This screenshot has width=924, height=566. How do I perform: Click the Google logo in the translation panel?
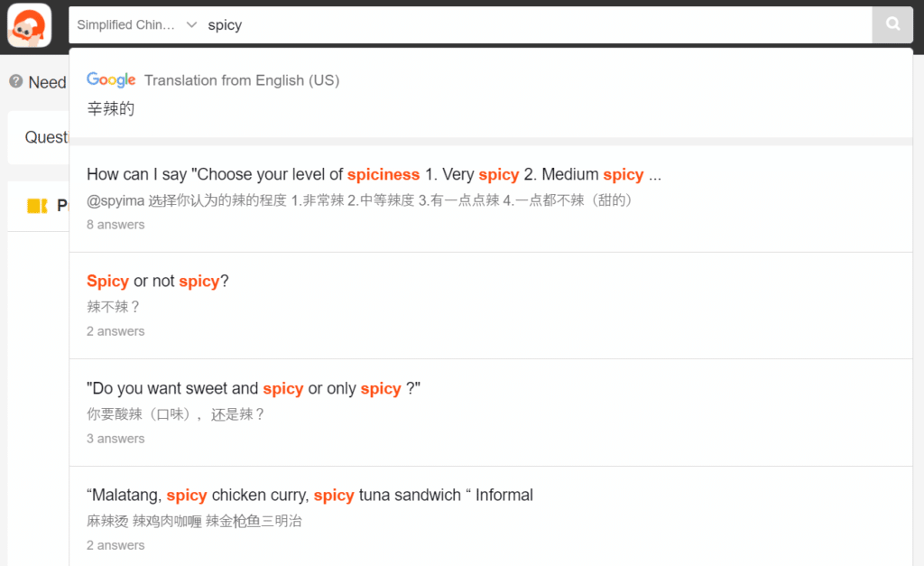111,80
